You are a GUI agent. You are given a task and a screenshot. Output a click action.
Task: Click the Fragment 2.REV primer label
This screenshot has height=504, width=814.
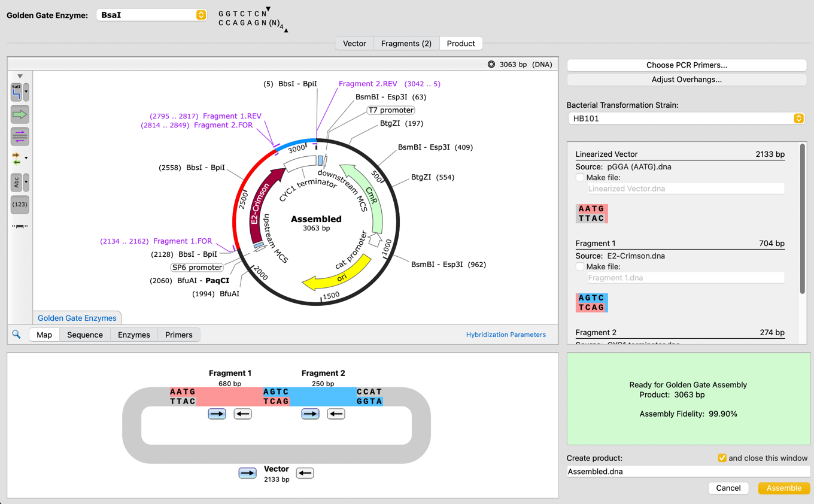(390, 84)
